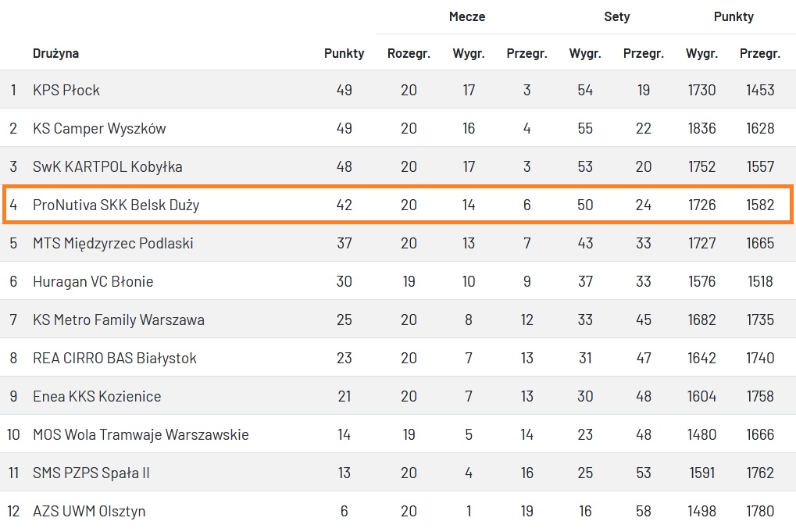The image size is (796, 532).
Task: Click KS Metro Family Warszawa
Action: coord(118,320)
